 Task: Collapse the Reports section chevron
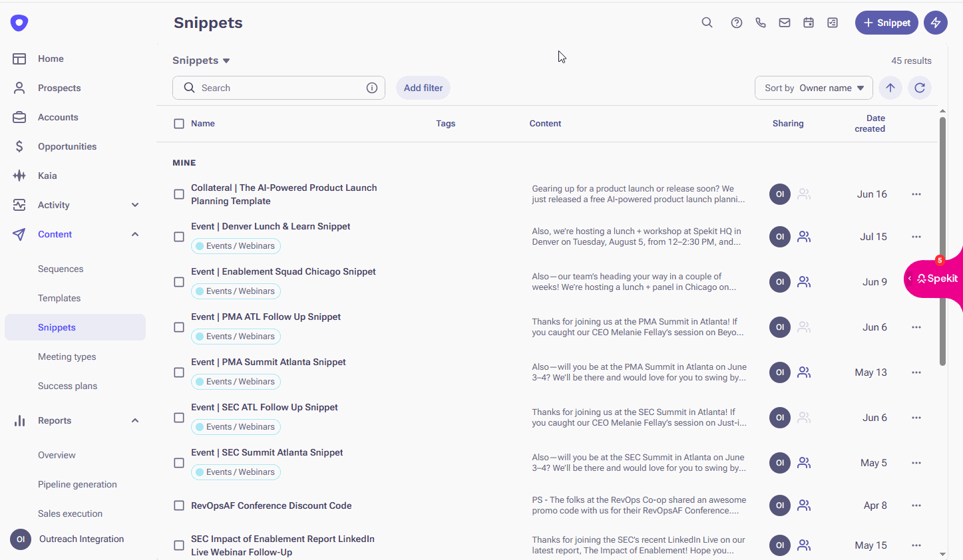(135, 420)
